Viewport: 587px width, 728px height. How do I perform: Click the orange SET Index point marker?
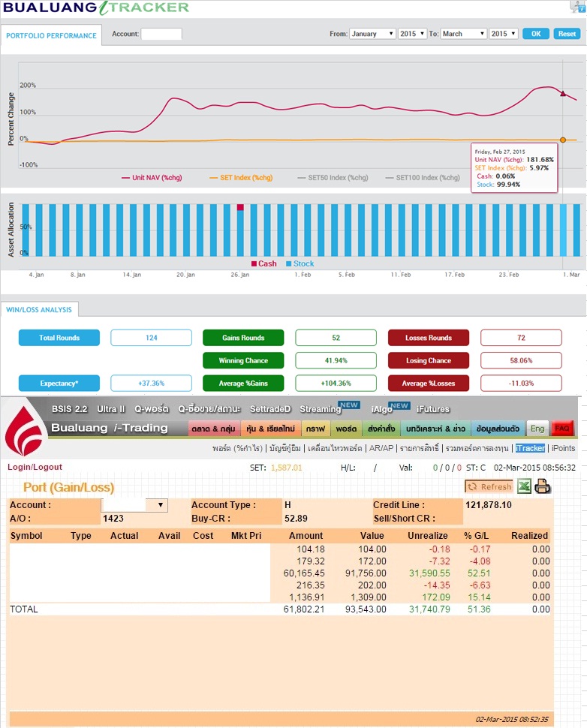tap(563, 140)
